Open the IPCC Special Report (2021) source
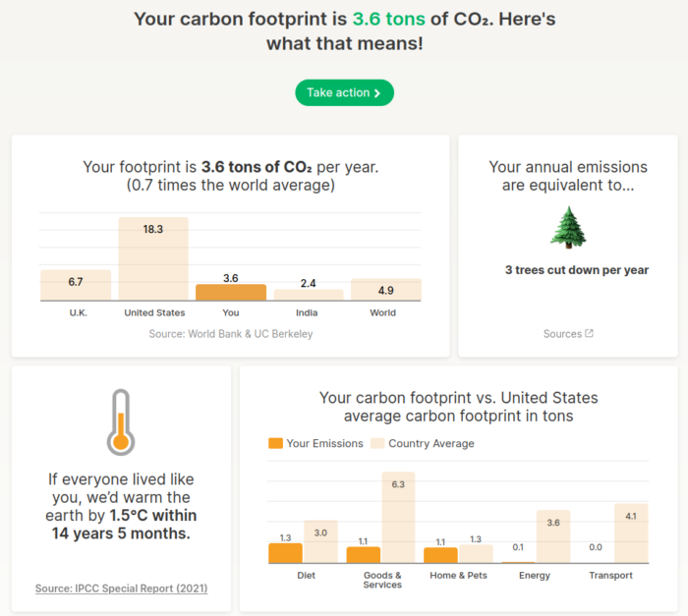Image resolution: width=688 pixels, height=616 pixels. pyautogui.click(x=121, y=588)
